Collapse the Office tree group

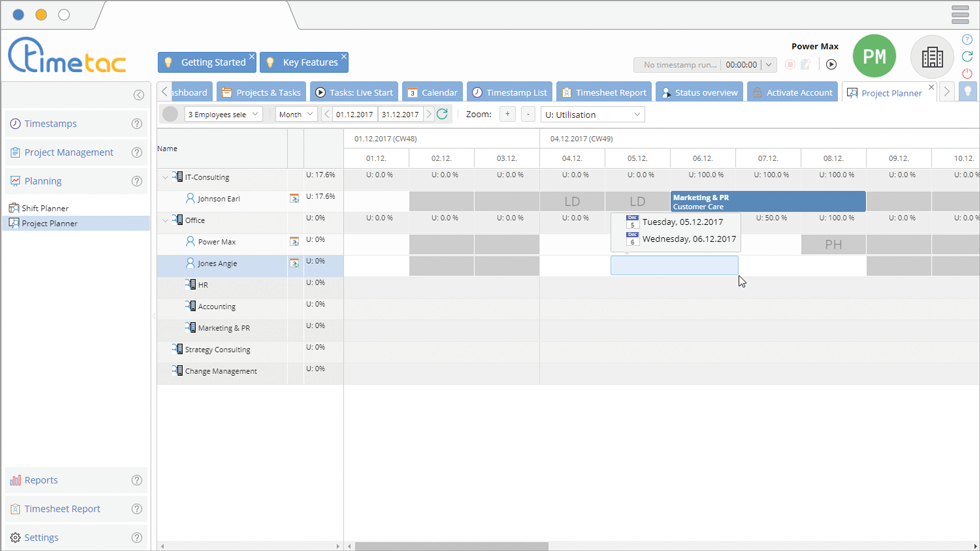pos(166,221)
